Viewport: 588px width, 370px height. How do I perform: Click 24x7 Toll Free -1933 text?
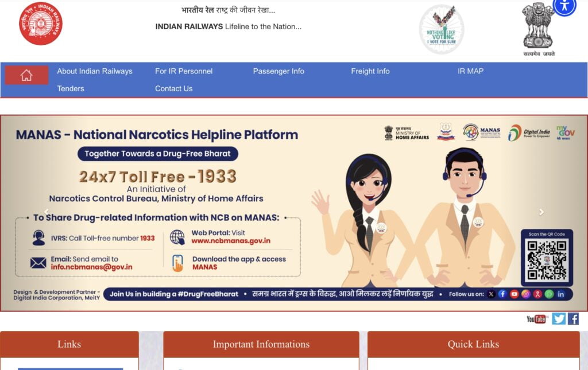pyautogui.click(x=157, y=176)
